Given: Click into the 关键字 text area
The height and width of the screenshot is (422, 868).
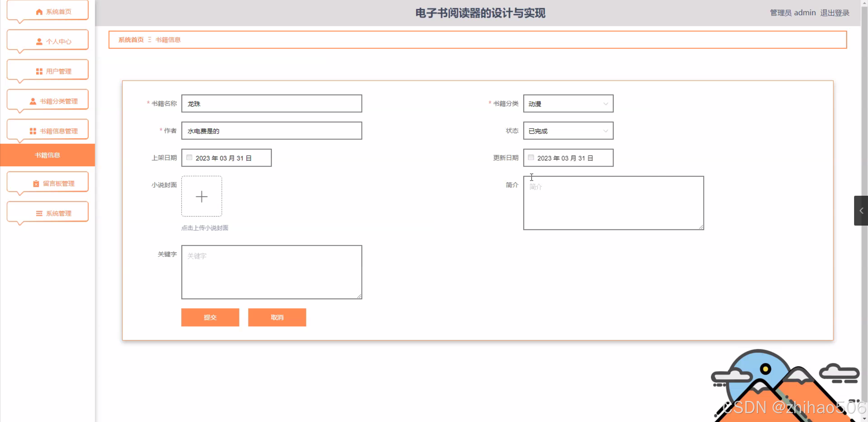Looking at the screenshot, I should [x=271, y=272].
